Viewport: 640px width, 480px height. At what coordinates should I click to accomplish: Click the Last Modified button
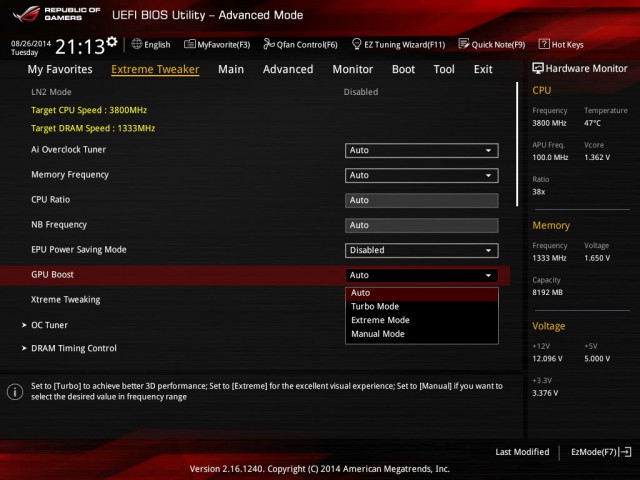pos(522,452)
